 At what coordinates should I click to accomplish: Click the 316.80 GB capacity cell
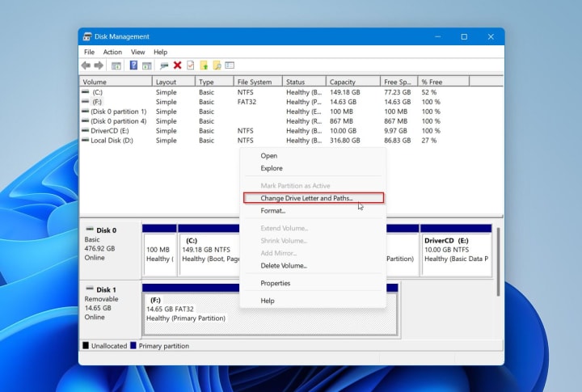point(345,141)
